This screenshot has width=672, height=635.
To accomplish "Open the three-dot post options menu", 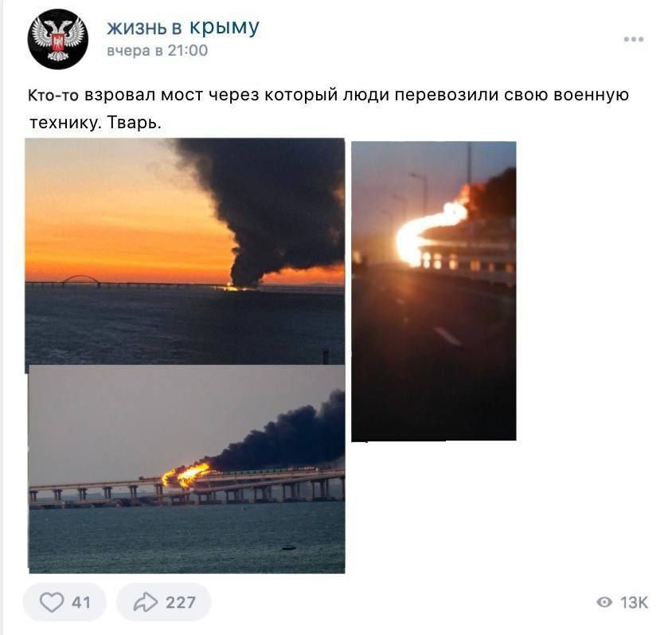I will tap(634, 39).
